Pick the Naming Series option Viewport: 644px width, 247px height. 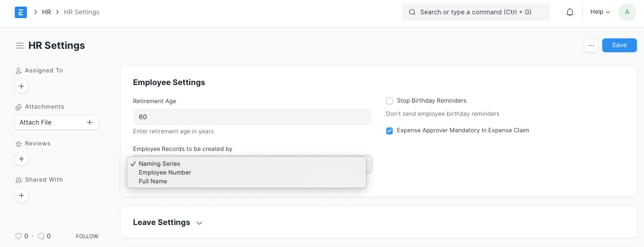pyautogui.click(x=159, y=164)
